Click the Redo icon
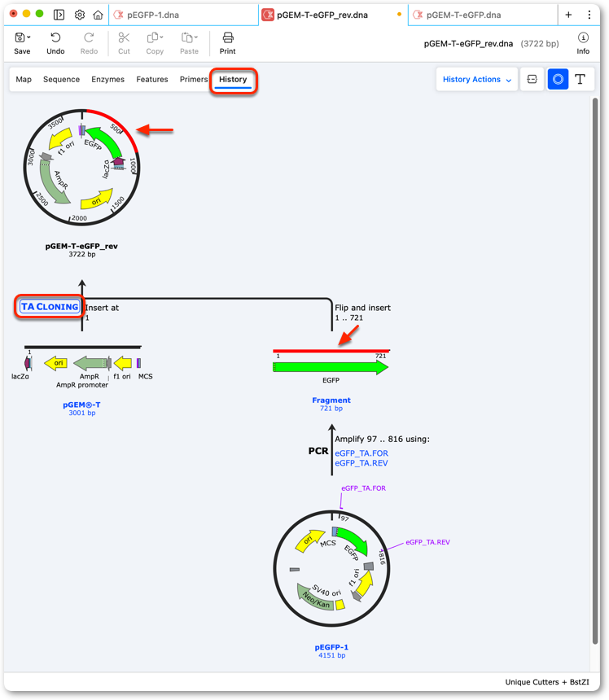This screenshot has width=609, height=700. [x=89, y=37]
